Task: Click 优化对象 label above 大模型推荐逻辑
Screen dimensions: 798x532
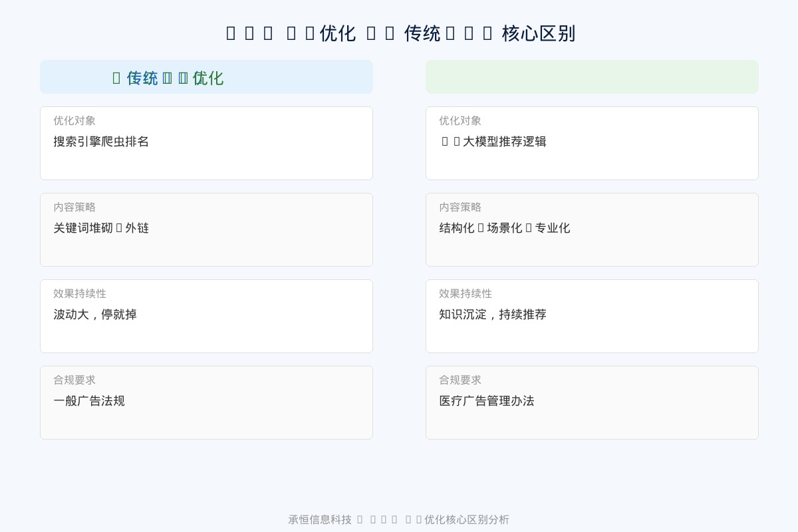Action: pyautogui.click(x=460, y=120)
